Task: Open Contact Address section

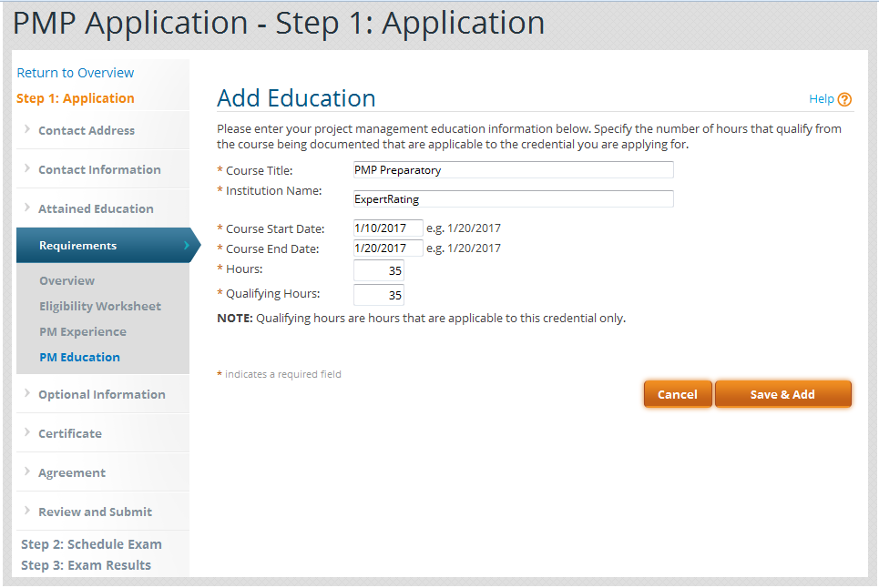Action: click(87, 130)
